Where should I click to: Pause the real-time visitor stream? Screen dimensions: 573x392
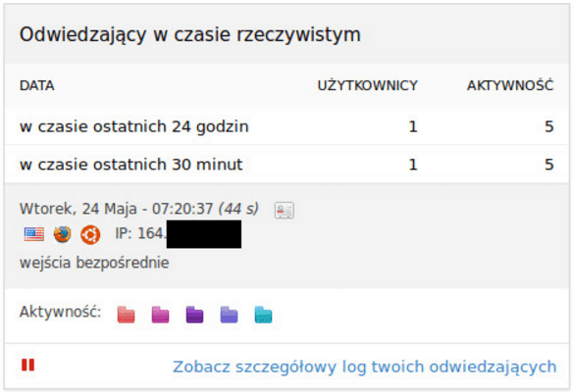click(x=27, y=365)
